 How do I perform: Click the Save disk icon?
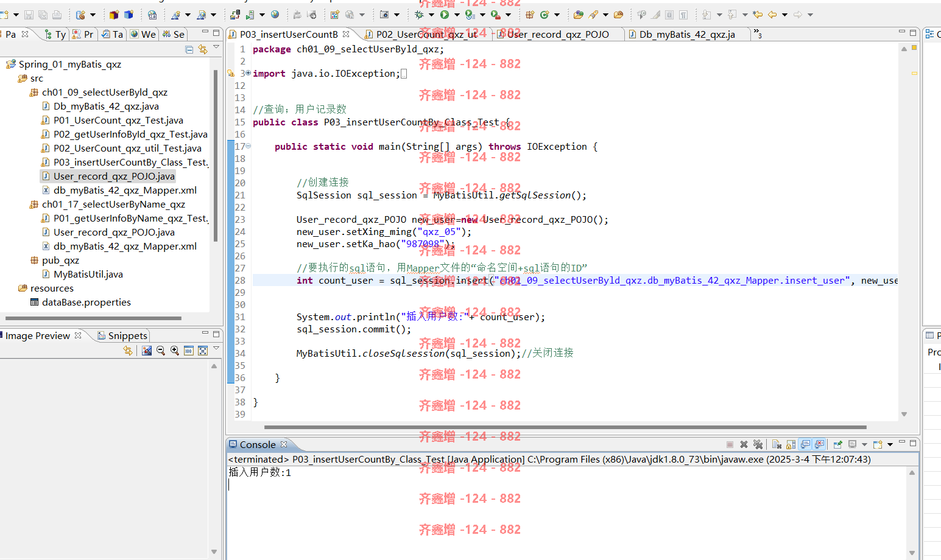[29, 15]
